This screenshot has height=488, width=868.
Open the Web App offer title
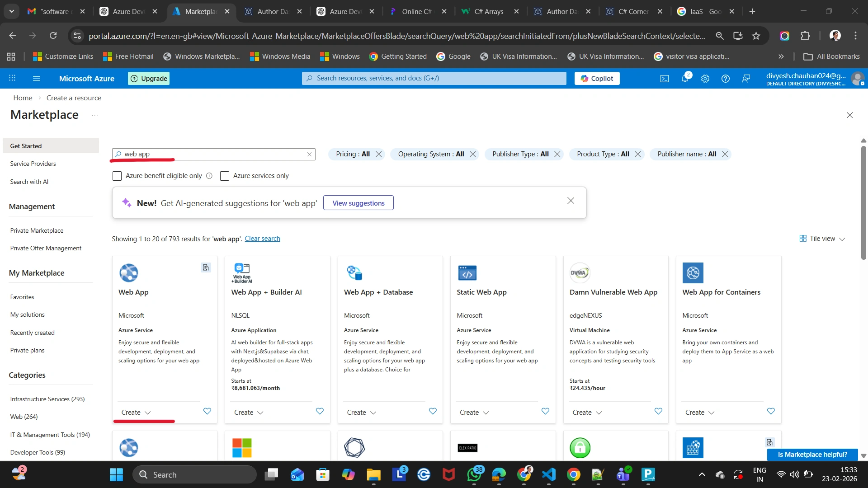[133, 292]
